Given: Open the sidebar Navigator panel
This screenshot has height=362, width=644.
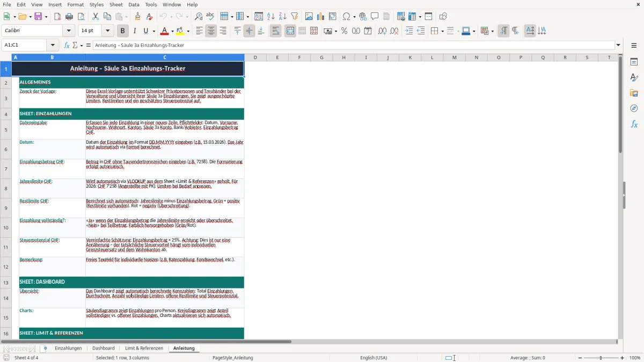Looking at the screenshot, I should pyautogui.click(x=634, y=108).
